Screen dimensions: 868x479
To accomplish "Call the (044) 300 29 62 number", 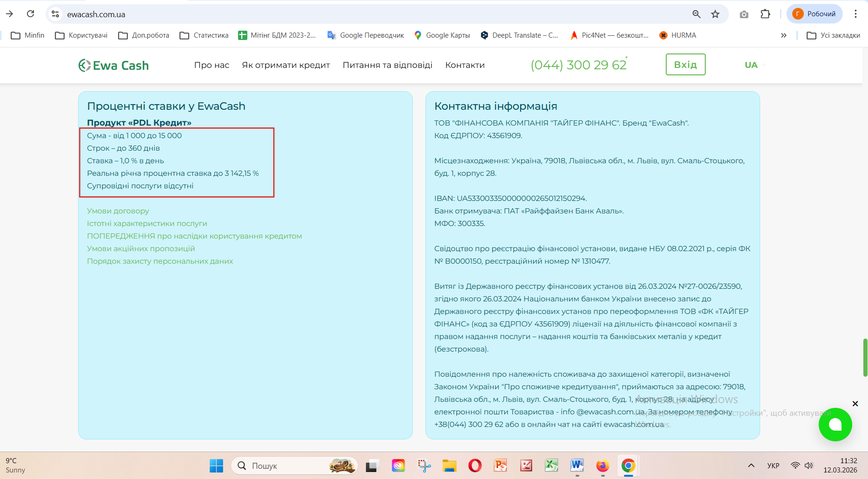I will pos(579,65).
